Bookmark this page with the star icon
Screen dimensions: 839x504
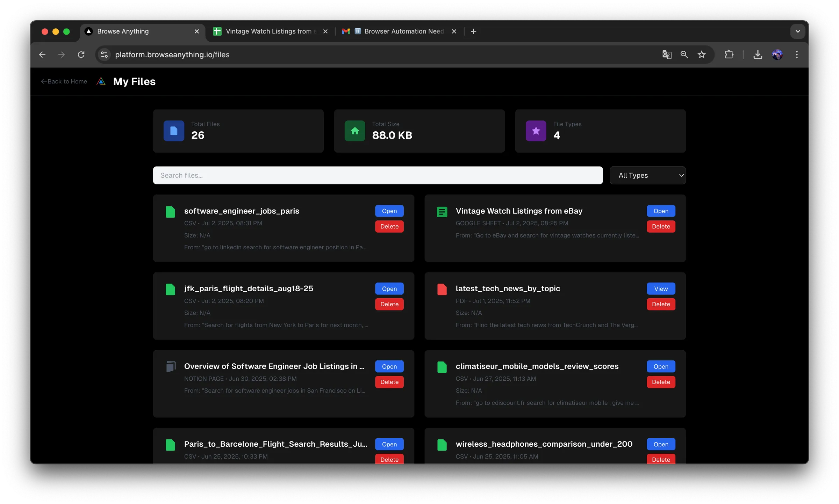click(x=702, y=54)
